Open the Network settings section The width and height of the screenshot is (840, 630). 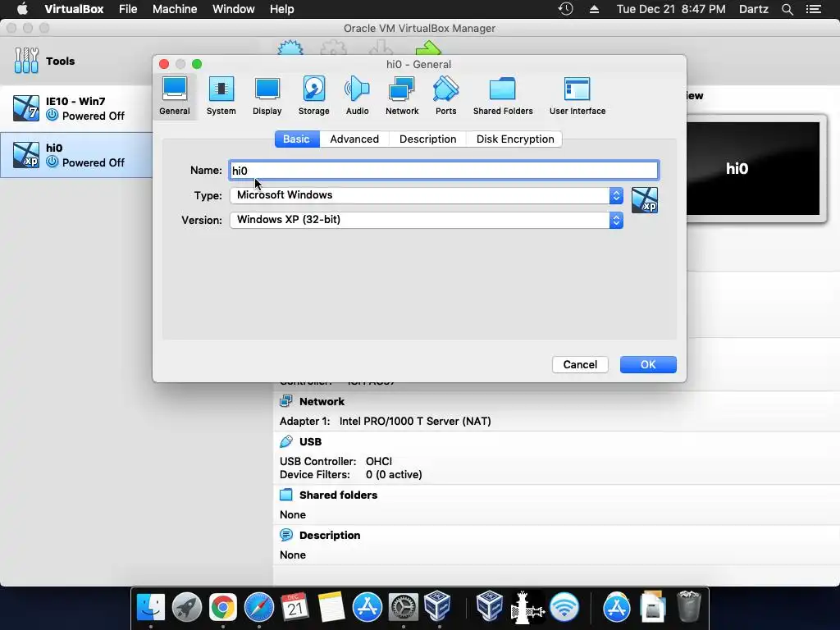pyautogui.click(x=402, y=96)
